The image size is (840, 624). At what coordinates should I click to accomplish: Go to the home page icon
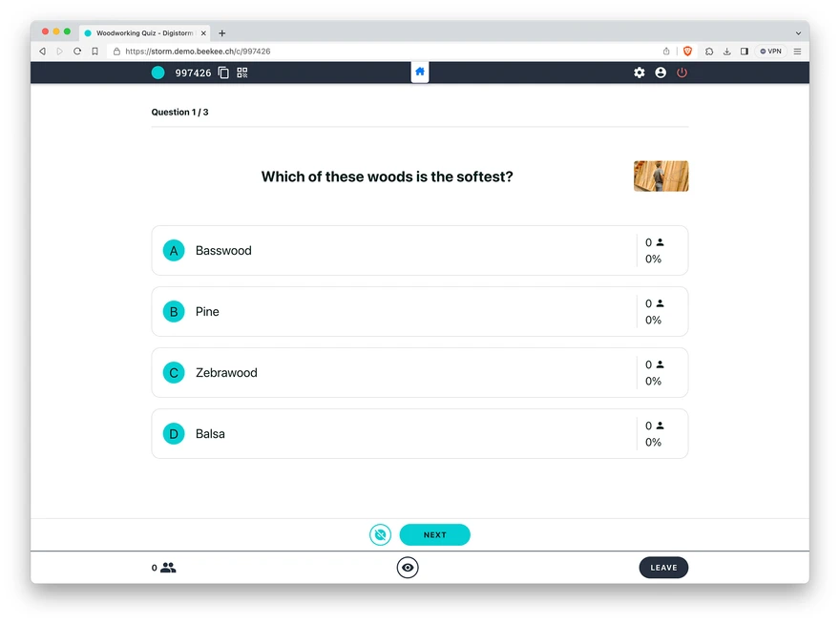(x=420, y=73)
